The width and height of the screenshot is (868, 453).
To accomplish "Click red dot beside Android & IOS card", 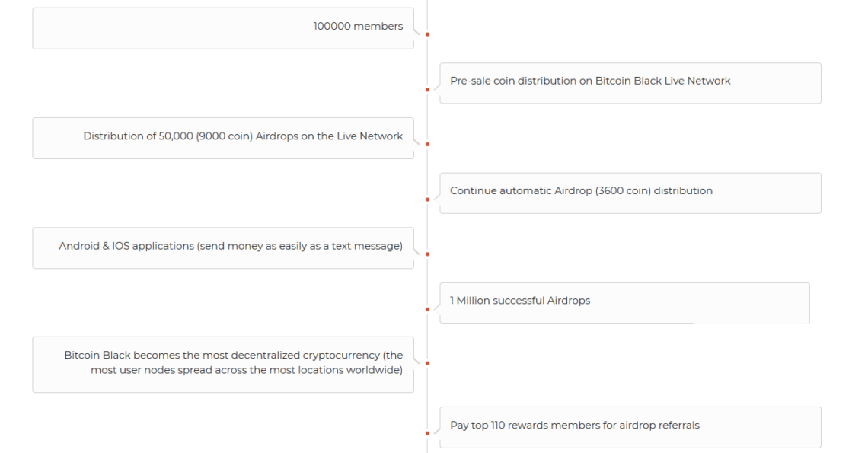I will coord(427,254).
